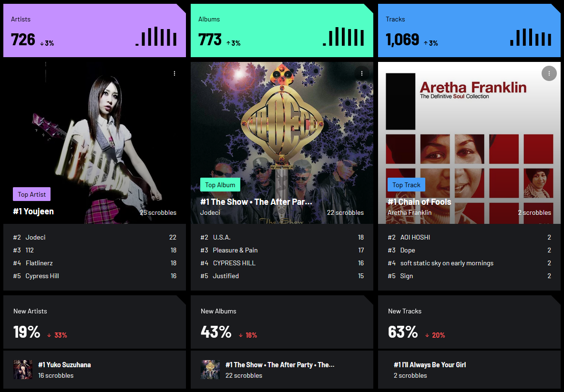Select the Pleasure & Pain album
The image size is (564, 392).
(235, 250)
